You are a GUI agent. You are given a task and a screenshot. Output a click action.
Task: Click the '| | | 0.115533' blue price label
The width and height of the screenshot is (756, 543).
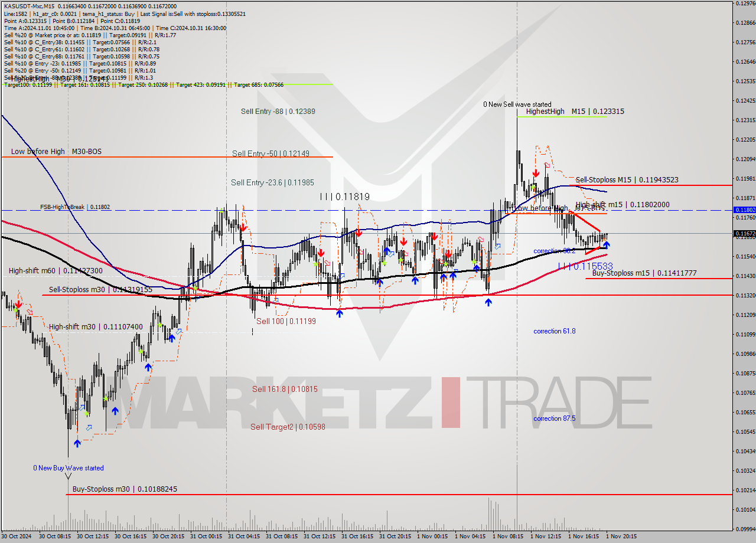585,267
